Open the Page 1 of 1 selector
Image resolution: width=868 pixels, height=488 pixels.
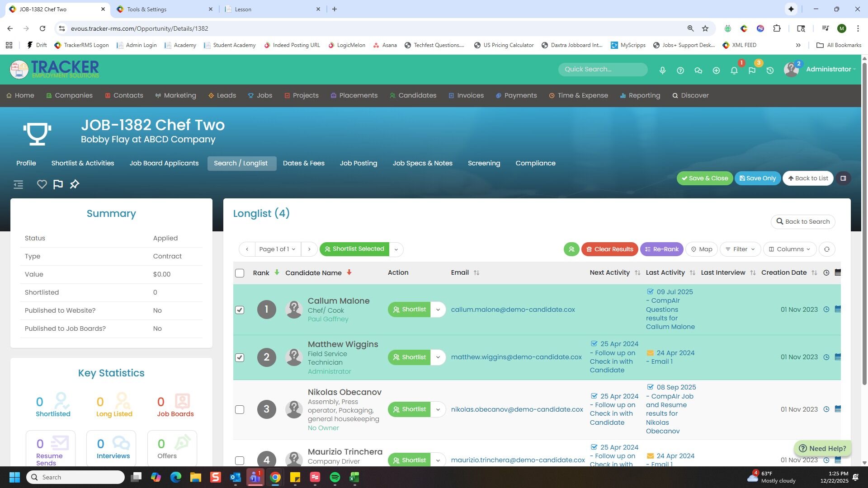277,249
